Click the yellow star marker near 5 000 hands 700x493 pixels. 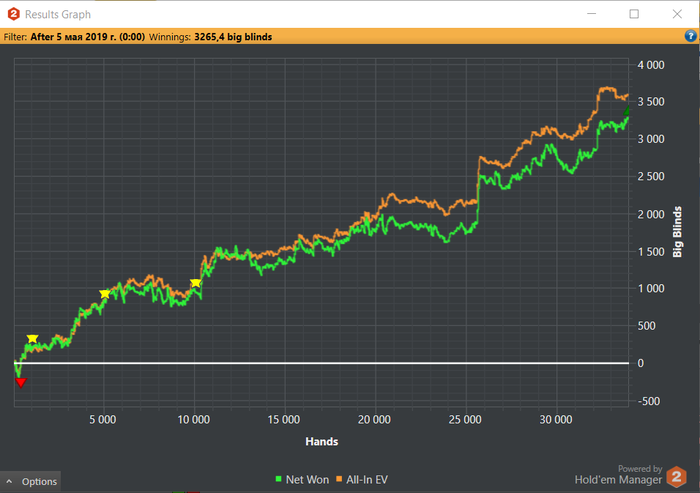[104, 294]
